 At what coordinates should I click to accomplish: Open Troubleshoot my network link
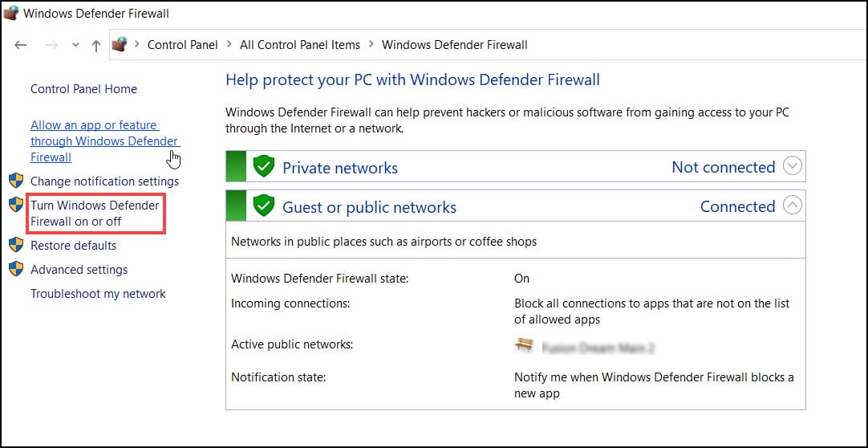click(x=98, y=294)
